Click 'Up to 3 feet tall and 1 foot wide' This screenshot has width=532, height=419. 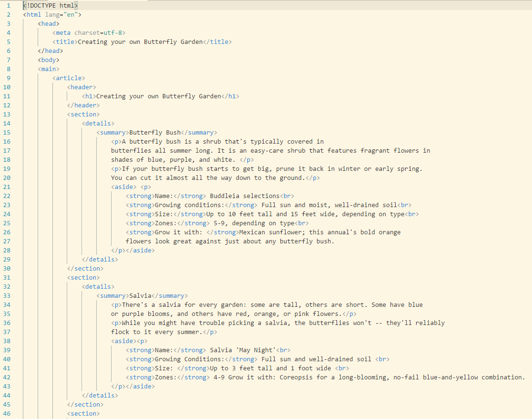tap(270, 368)
